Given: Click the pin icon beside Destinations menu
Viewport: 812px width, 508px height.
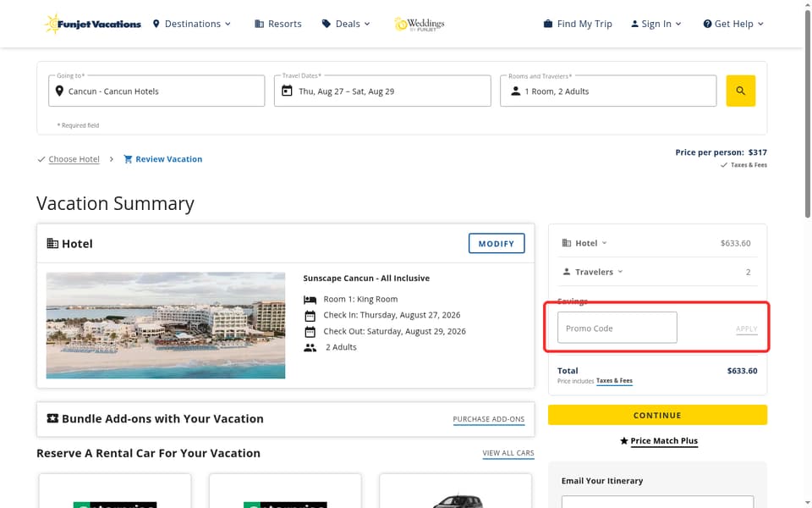Looking at the screenshot, I should click(156, 24).
